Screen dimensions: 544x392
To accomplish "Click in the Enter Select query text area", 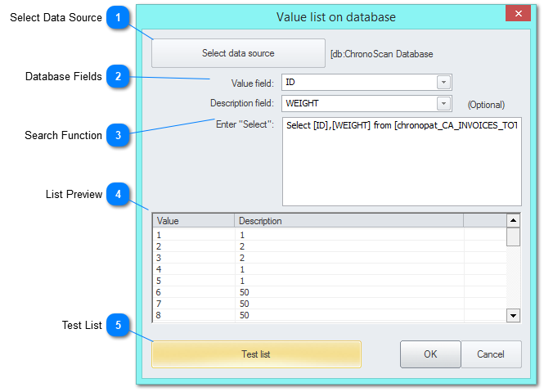I will pyautogui.click(x=402, y=161).
